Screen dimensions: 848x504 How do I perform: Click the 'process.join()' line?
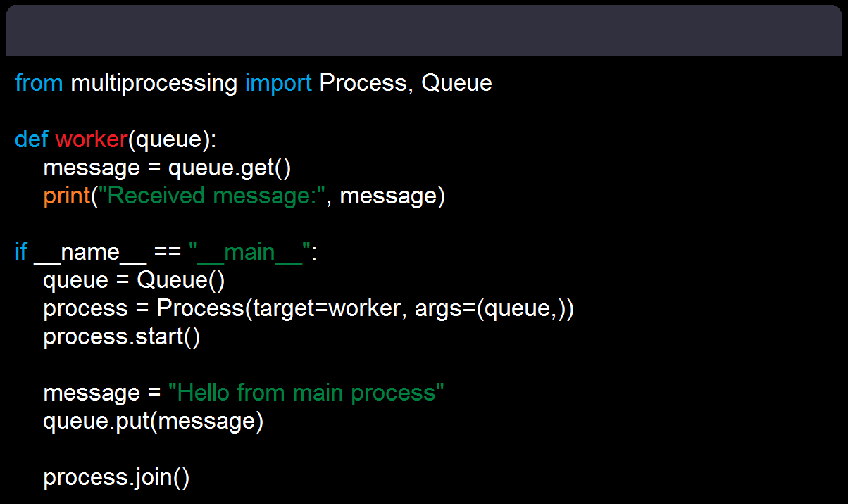click(x=116, y=477)
